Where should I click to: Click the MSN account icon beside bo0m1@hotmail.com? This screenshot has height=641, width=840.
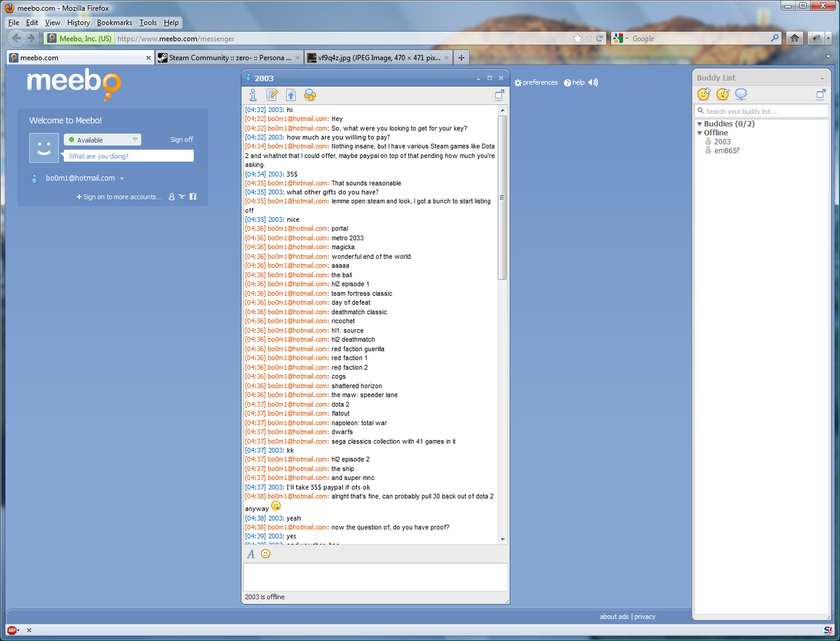point(35,178)
